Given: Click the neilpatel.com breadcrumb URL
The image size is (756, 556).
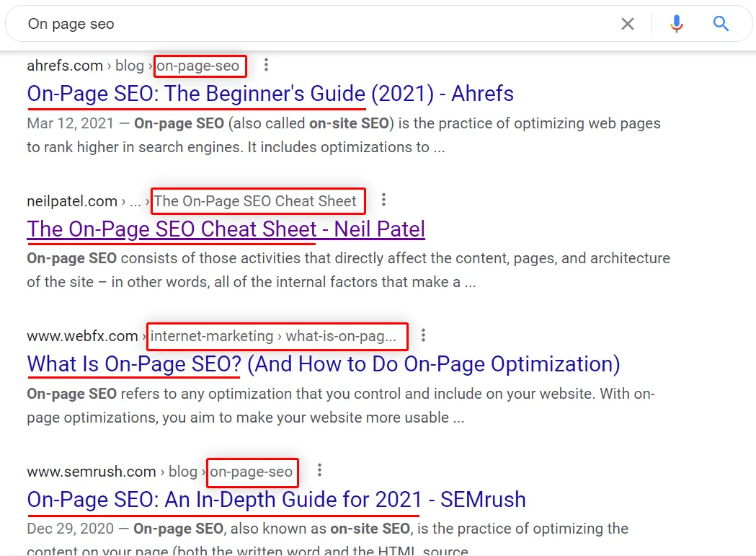Looking at the screenshot, I should (x=72, y=201).
